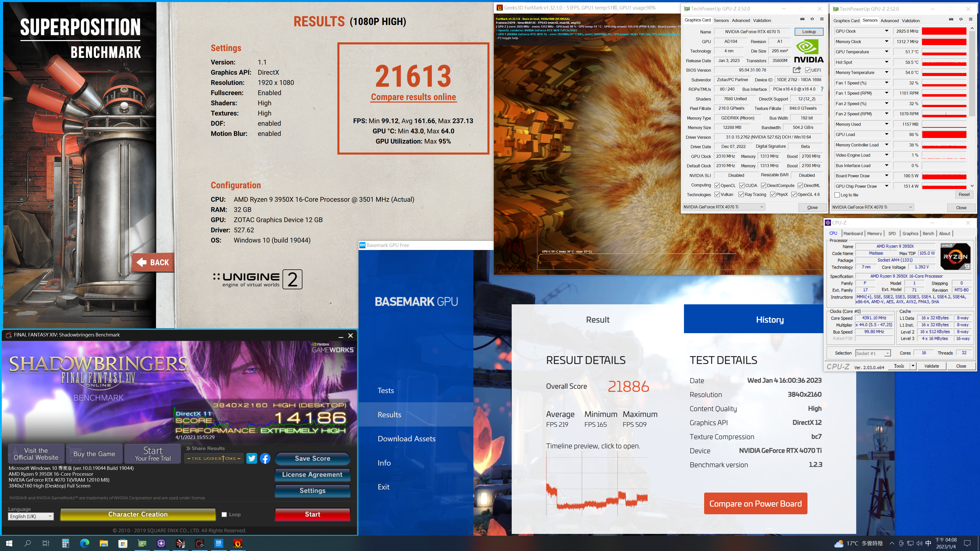This screenshot has width=980, height=551.
Task: Enable the Log to file checkbox
Action: [x=837, y=195]
